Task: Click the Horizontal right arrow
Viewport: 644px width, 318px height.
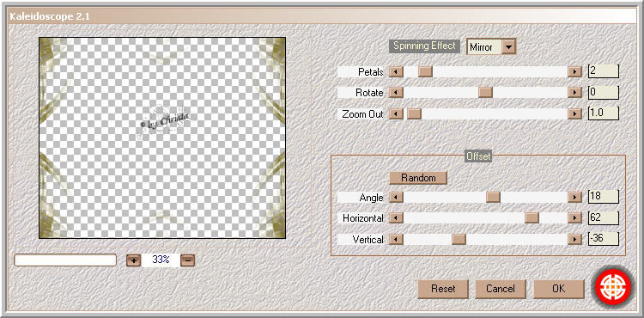Action: [x=574, y=217]
